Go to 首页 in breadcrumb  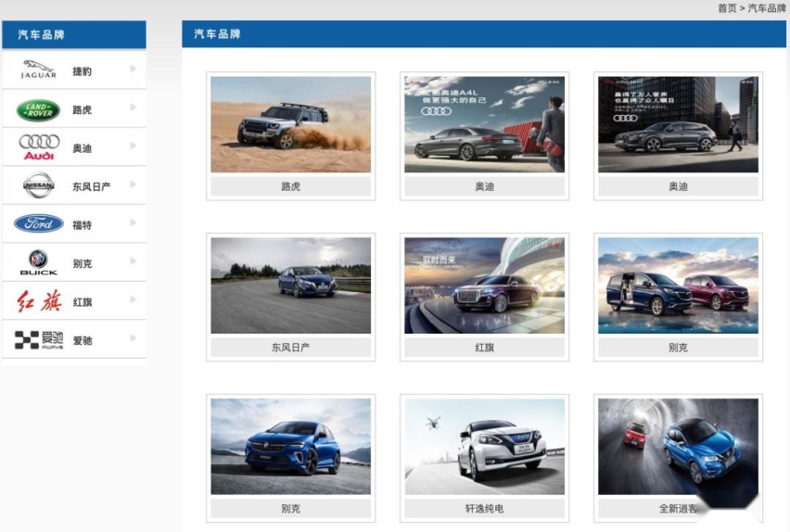pyautogui.click(x=727, y=8)
